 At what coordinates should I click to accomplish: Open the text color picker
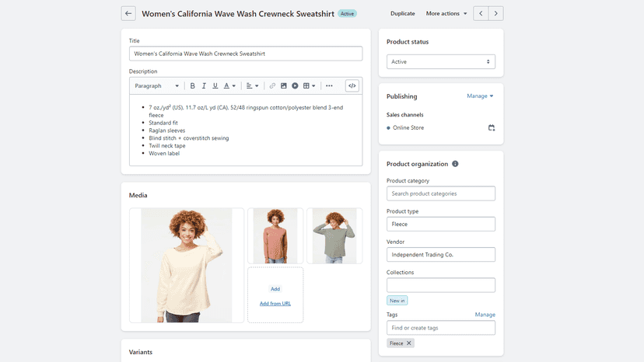tap(229, 85)
